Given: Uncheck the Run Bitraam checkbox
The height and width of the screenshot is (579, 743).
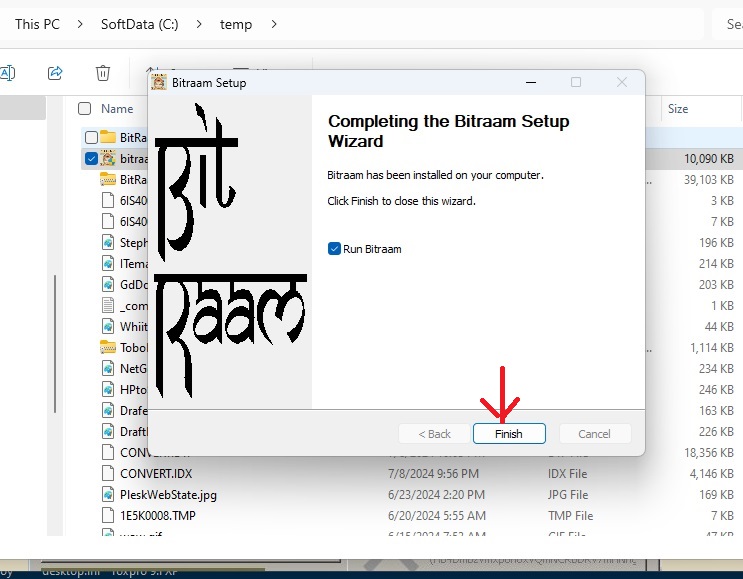Looking at the screenshot, I should click(x=334, y=249).
